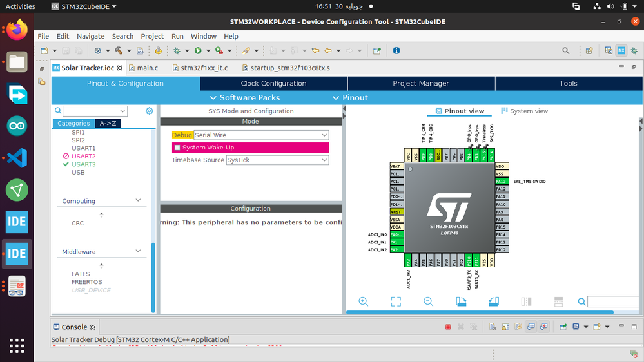Open the Device Configuration Tool perspective (MX icon)

621,50
